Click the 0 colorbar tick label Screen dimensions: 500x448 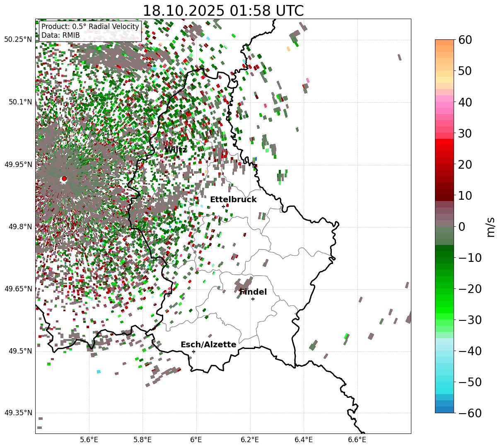click(461, 227)
